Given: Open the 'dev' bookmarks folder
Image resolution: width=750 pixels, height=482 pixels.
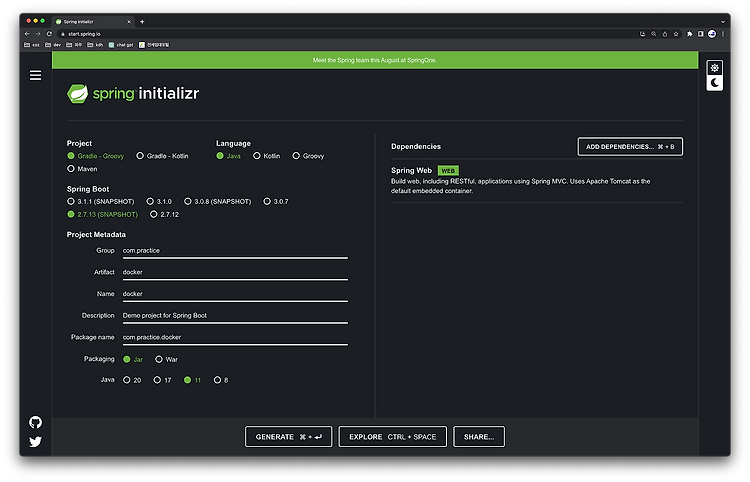Looking at the screenshot, I should click(53, 45).
